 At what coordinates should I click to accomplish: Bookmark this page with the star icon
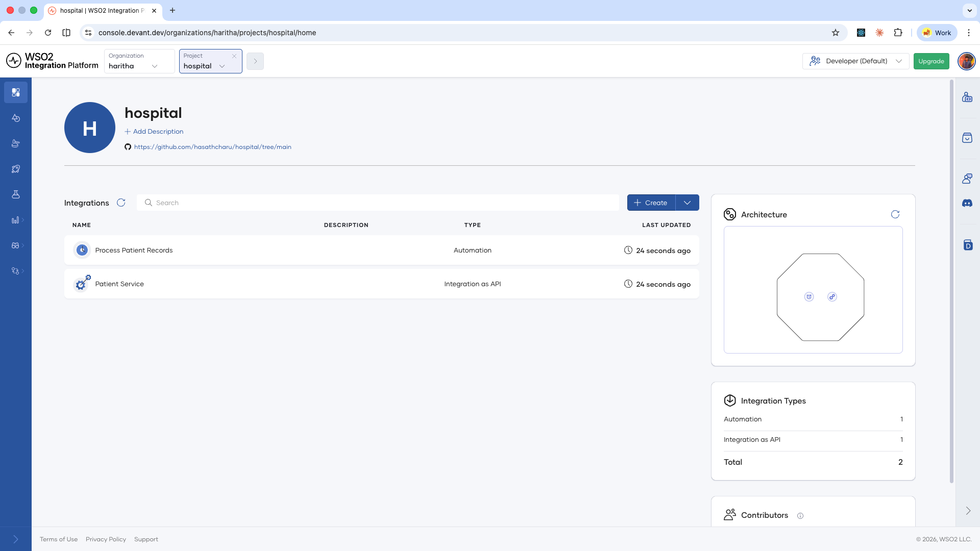[836, 33]
